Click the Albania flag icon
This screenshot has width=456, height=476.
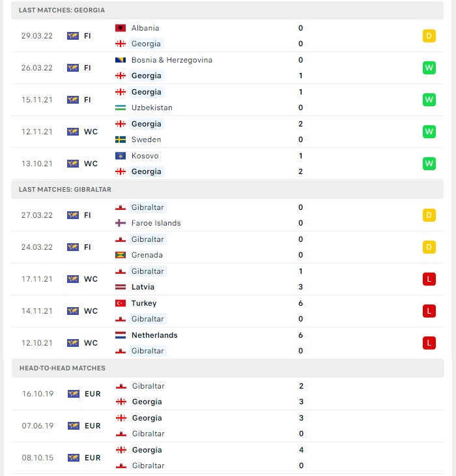click(x=121, y=28)
